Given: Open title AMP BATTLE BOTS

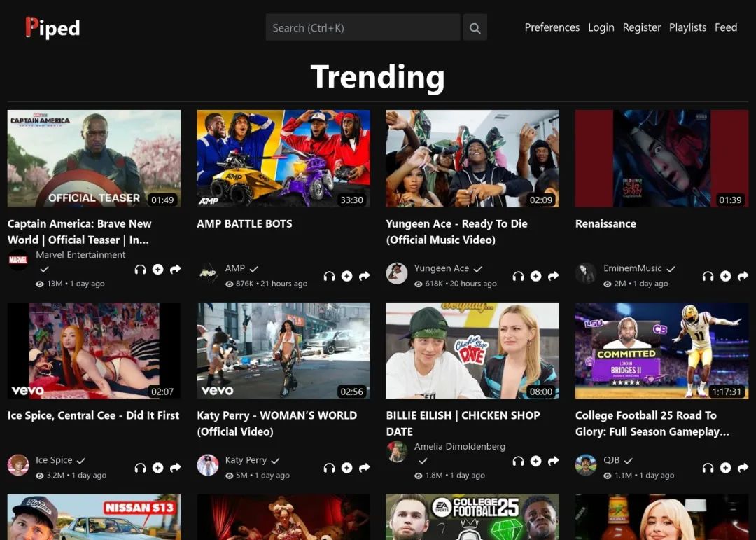Looking at the screenshot, I should click(x=244, y=224).
